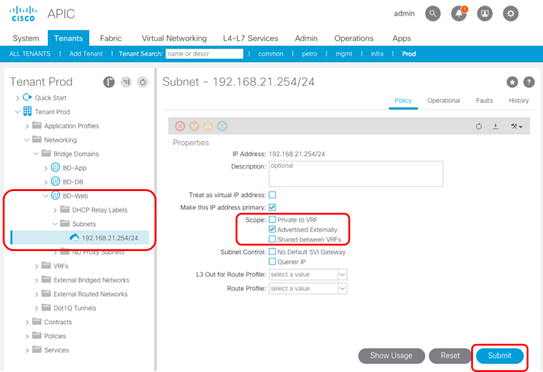The width and height of the screenshot is (543, 372).
Task: Open the common tenant link
Action: click(x=270, y=54)
